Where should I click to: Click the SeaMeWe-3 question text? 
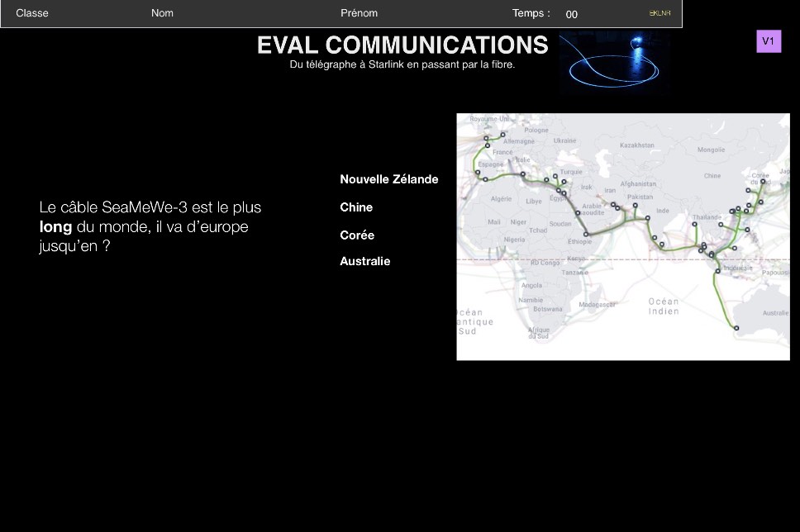tap(150, 226)
